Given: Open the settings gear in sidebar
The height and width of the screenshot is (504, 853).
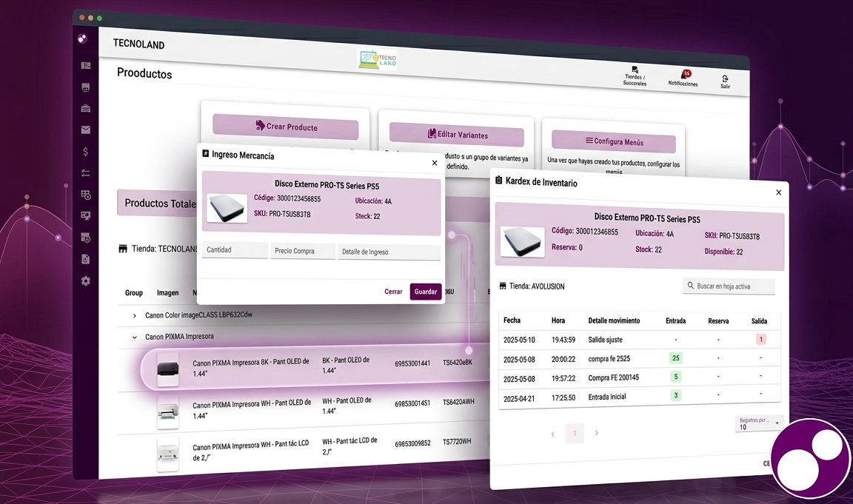Looking at the screenshot, I should click(86, 281).
